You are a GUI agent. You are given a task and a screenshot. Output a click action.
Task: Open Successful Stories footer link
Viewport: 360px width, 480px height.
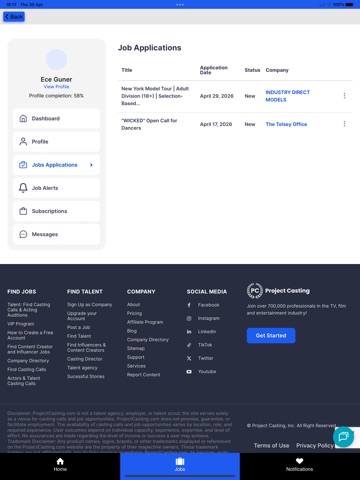86,376
